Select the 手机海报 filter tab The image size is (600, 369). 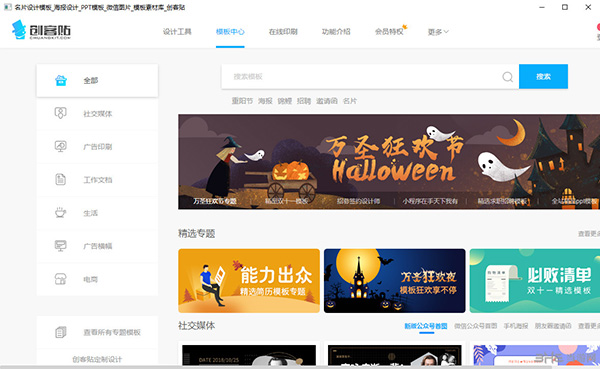click(x=516, y=326)
